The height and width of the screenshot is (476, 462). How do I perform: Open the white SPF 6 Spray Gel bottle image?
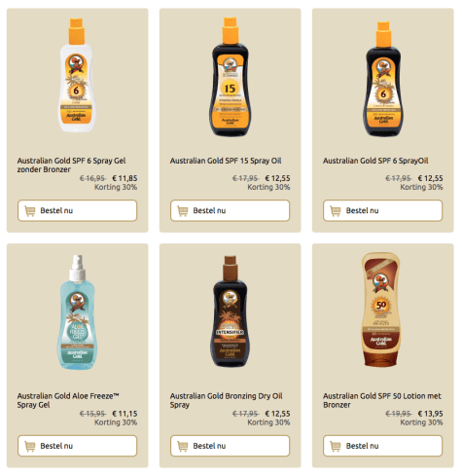77,75
